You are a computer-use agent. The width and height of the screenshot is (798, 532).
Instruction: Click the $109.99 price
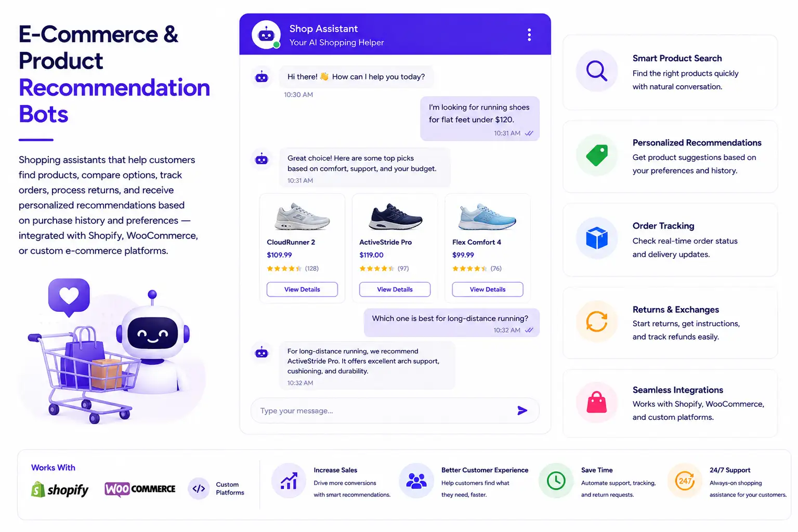click(x=279, y=255)
